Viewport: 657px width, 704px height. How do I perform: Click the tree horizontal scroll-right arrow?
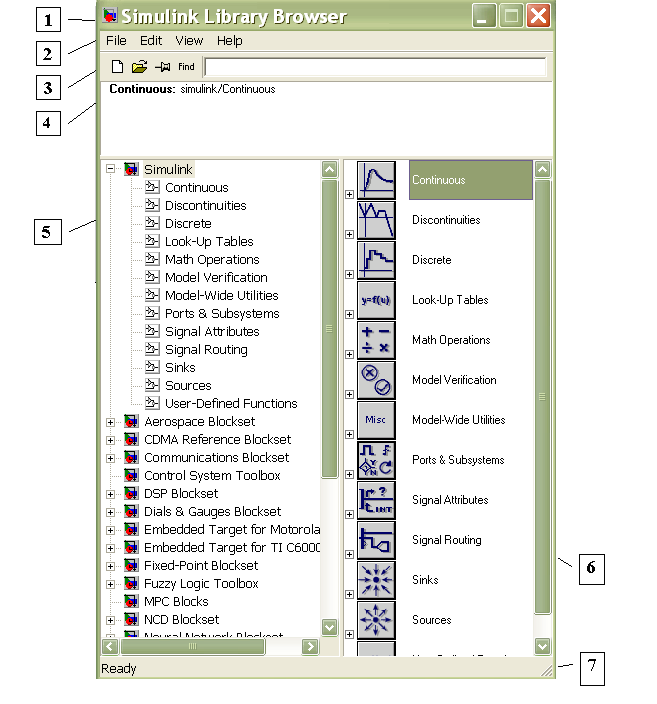pyautogui.click(x=310, y=647)
